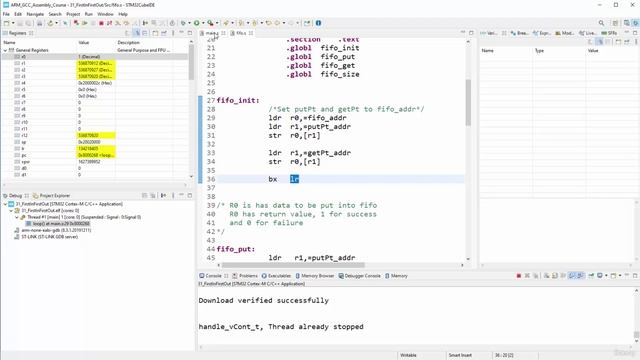
Task: Switch to the fifo.s editor tab
Action: (x=241, y=33)
